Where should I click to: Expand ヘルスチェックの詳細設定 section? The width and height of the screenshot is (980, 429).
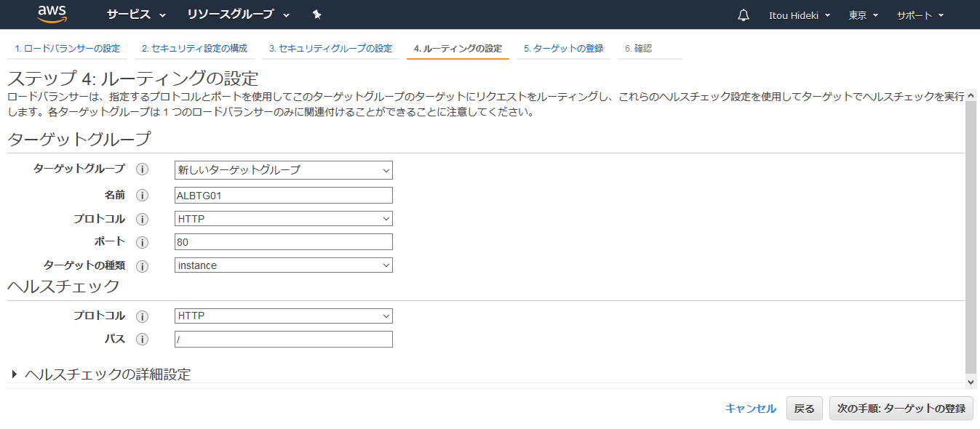click(102, 374)
